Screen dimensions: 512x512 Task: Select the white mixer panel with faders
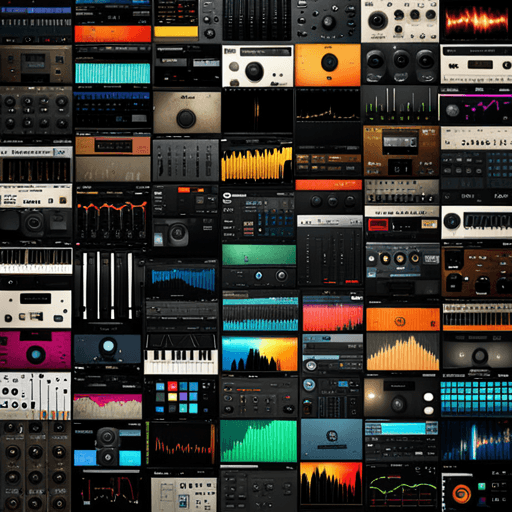pos(35,396)
